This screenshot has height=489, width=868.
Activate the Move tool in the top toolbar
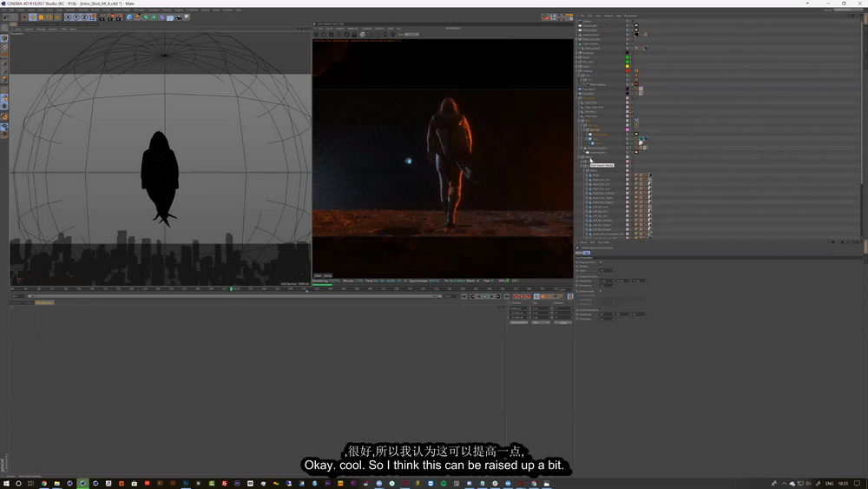click(33, 17)
